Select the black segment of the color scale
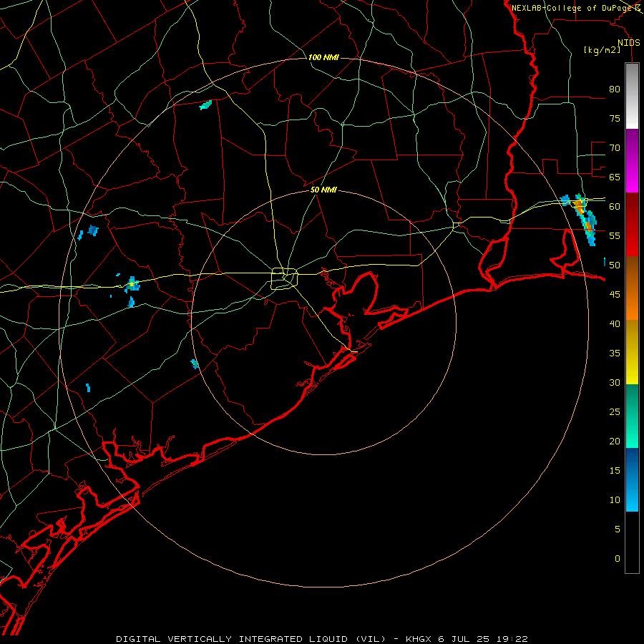Screen dimensions: 644x644 pyautogui.click(x=632, y=542)
